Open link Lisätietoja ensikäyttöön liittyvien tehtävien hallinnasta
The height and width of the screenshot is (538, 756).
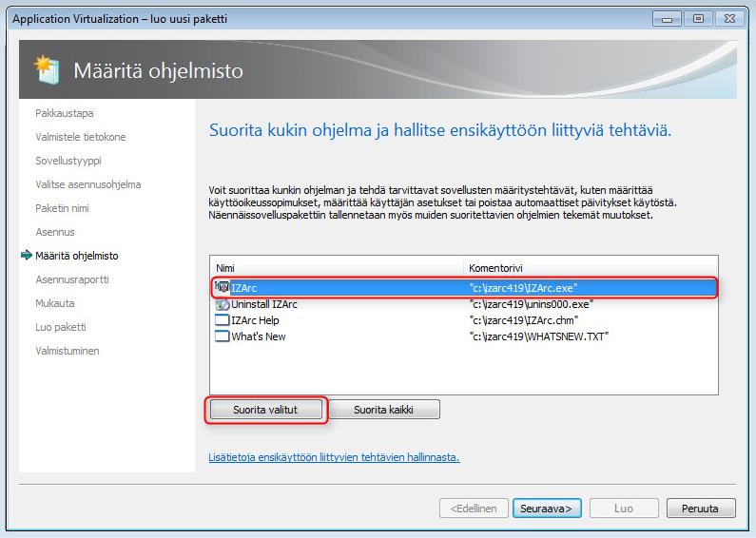click(x=334, y=457)
